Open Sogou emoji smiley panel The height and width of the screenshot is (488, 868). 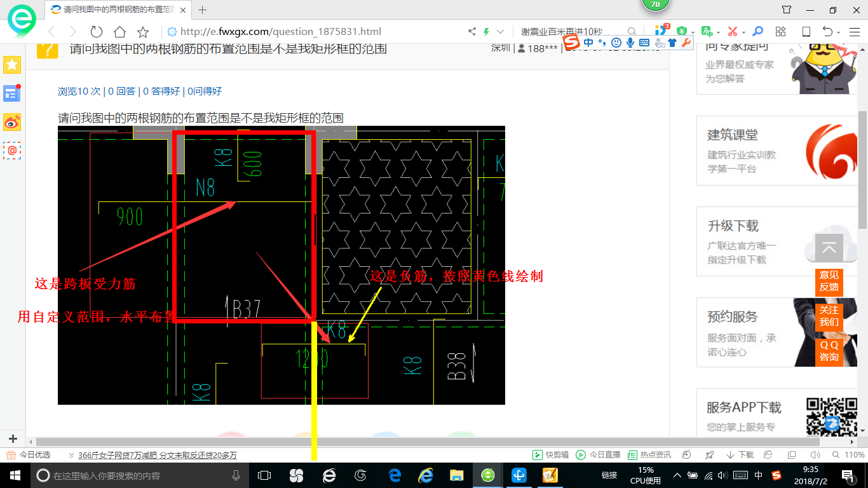coord(616,43)
